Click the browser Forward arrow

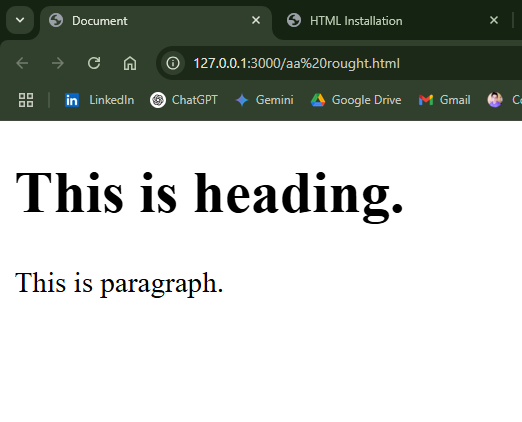click(x=58, y=63)
